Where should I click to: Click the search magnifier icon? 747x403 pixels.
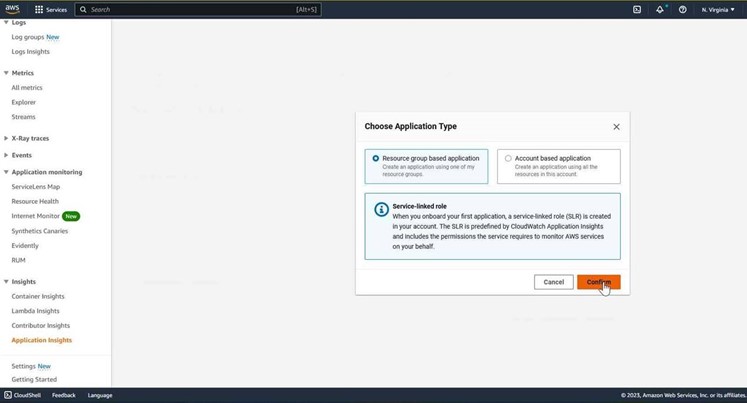coord(83,10)
